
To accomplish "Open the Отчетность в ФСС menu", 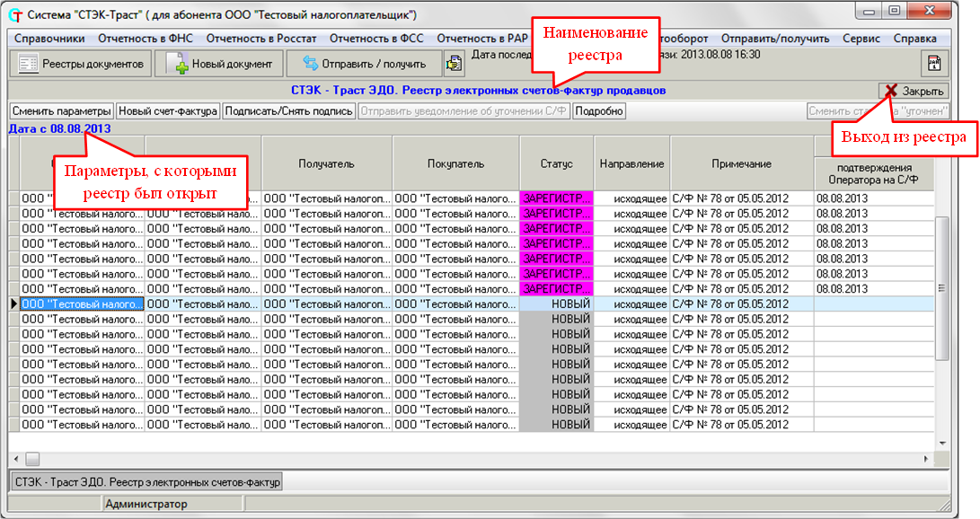I will click(376, 38).
